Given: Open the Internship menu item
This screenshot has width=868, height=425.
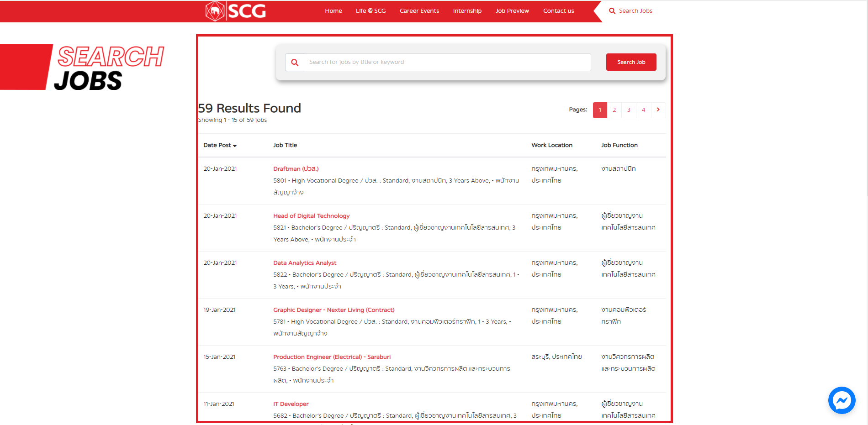Looking at the screenshot, I should coord(467,11).
